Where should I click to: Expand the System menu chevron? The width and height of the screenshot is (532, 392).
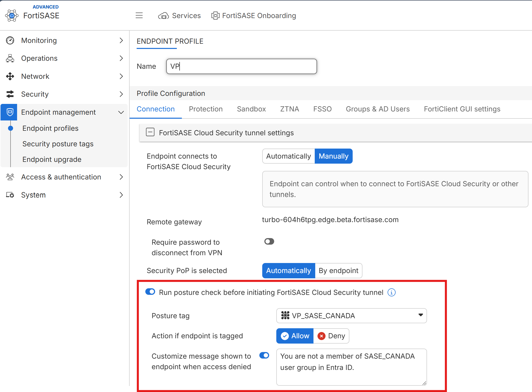point(121,195)
